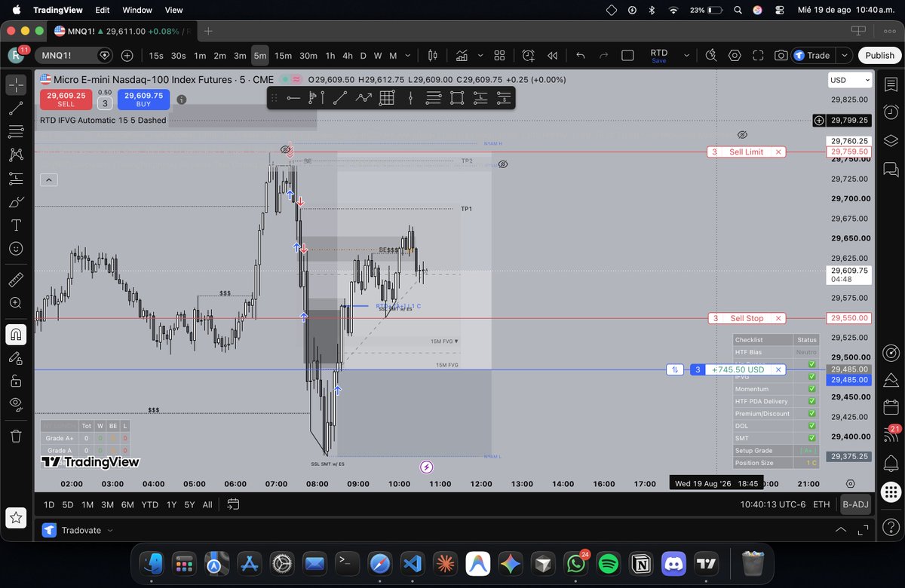The width and height of the screenshot is (905, 588).
Task: Open chart settings hexagon icon
Action: pos(735,55)
